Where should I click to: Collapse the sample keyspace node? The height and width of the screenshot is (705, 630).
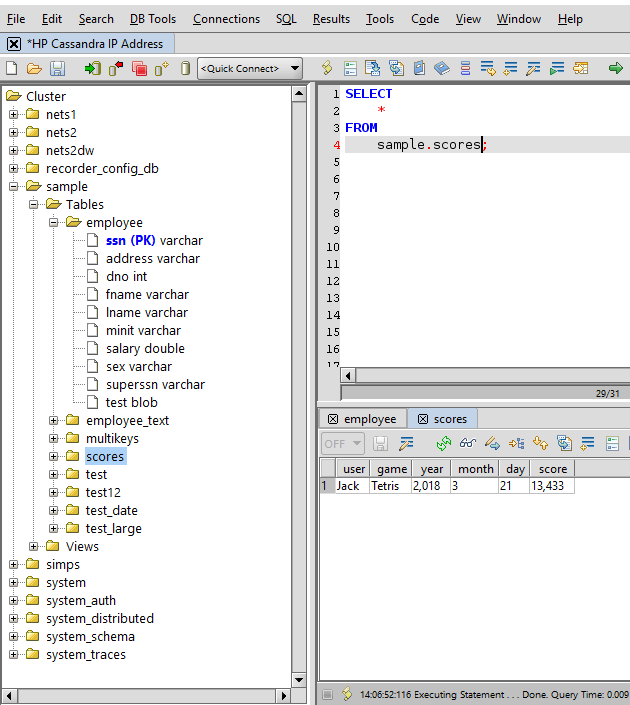(x=13, y=187)
